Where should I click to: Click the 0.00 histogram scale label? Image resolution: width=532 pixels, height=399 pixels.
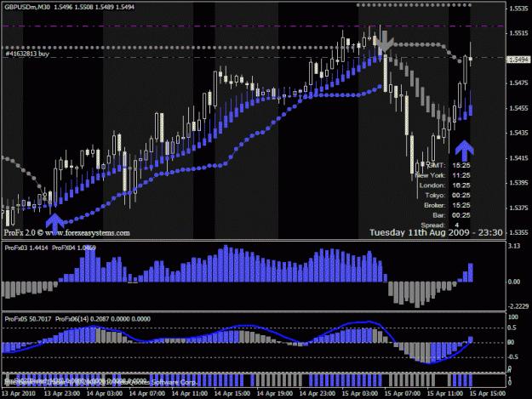coord(514,282)
